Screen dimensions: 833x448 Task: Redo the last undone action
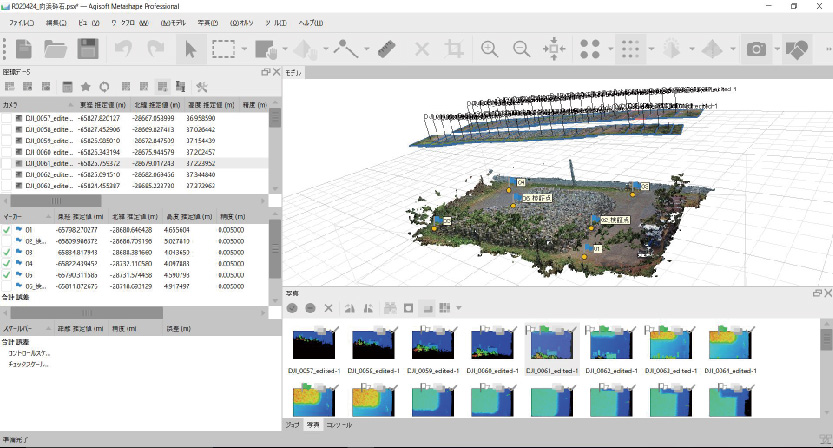156,49
